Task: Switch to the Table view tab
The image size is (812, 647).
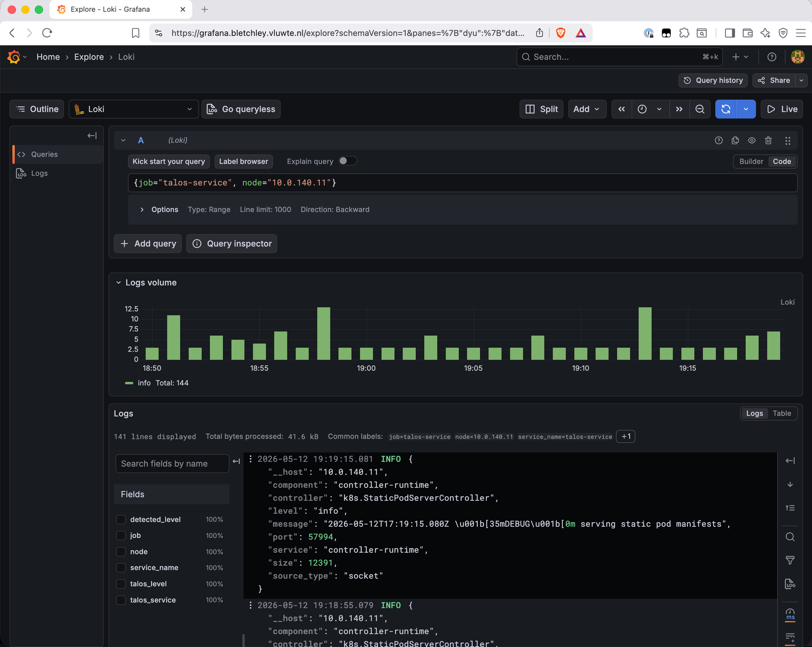Action: [782, 413]
